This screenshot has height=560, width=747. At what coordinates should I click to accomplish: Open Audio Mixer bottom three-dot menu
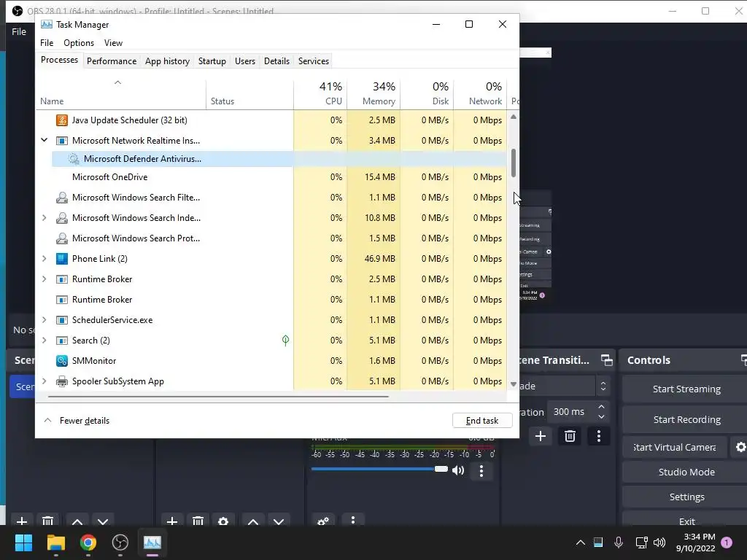tap(352, 519)
